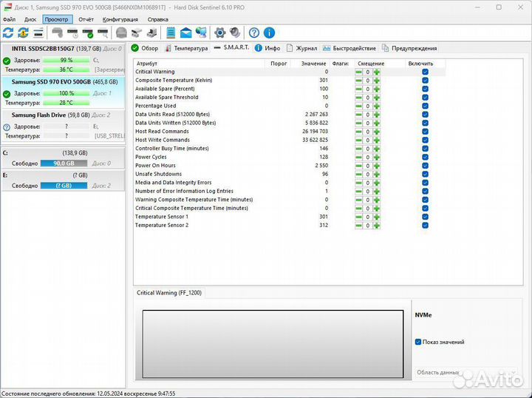The height and width of the screenshot is (398, 532).
Task: Open the Файл menu
Action: (x=9, y=19)
